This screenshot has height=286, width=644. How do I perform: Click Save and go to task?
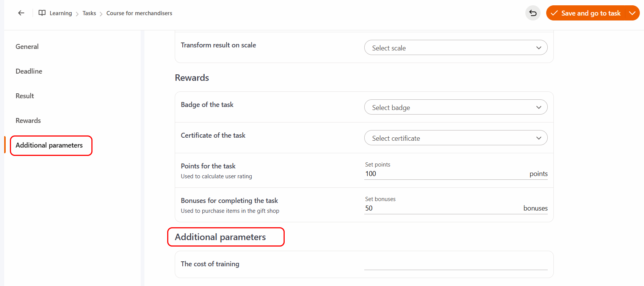[590, 13]
